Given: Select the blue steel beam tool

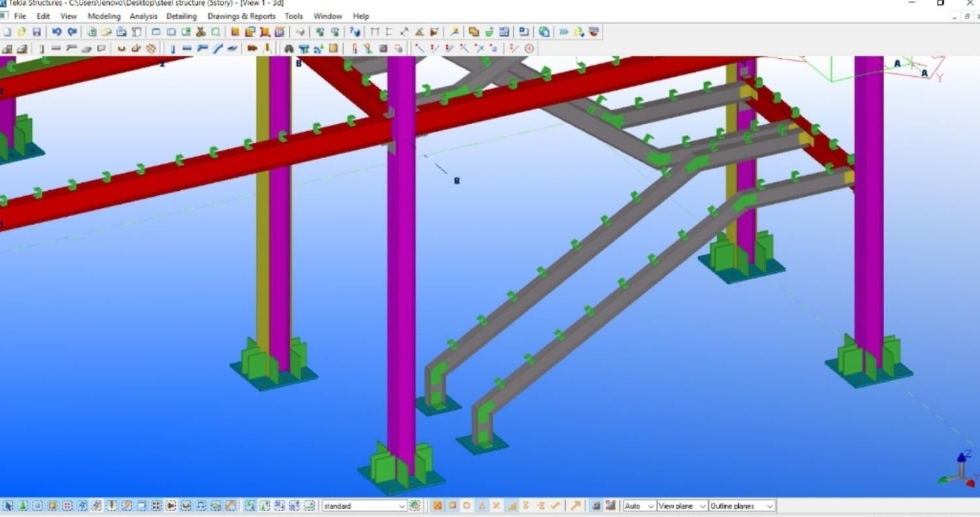Looking at the screenshot, I should (x=187, y=48).
